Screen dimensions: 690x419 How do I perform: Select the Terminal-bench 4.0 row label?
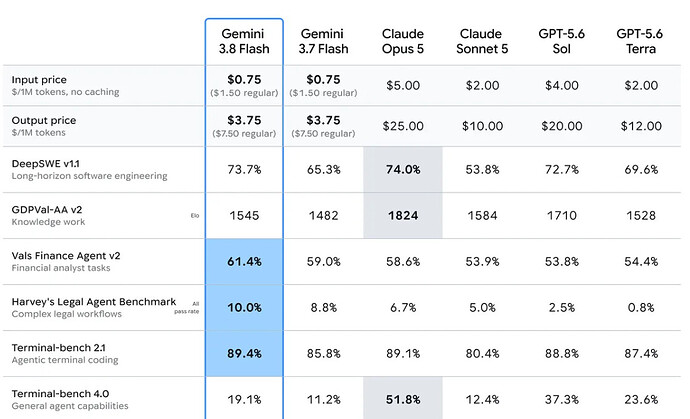pos(60,393)
